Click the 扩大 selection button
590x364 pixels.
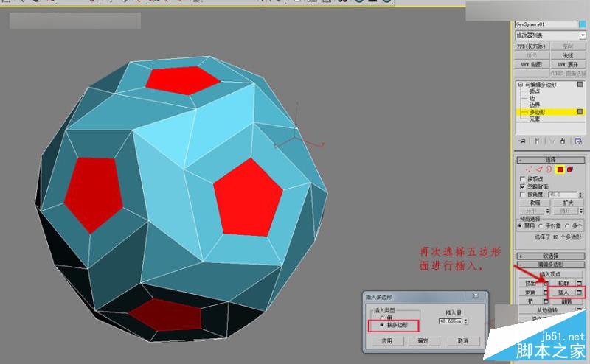point(568,203)
